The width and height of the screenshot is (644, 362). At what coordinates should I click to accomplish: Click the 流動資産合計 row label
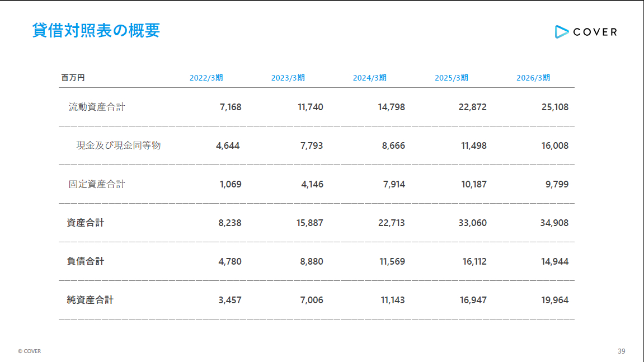tap(97, 107)
